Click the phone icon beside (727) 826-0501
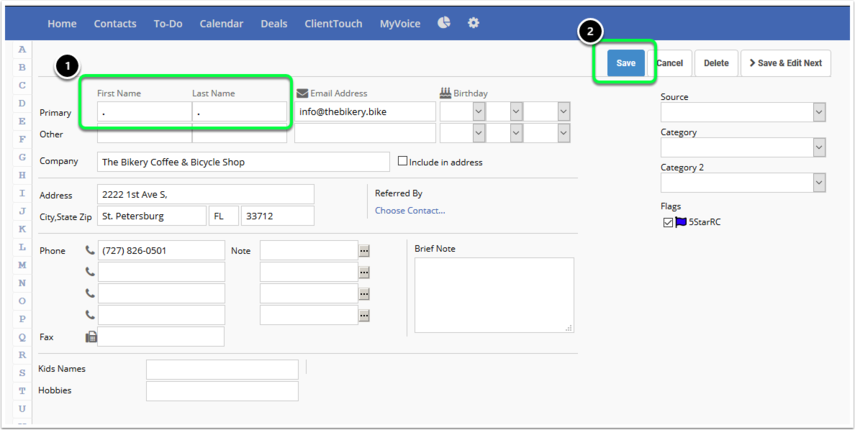The height and width of the screenshot is (430, 855). point(90,251)
